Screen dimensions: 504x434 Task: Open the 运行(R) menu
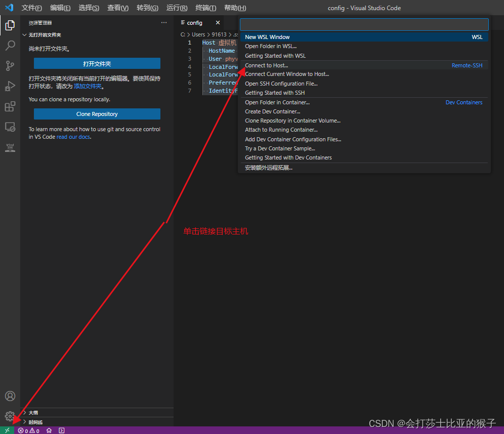coord(177,8)
